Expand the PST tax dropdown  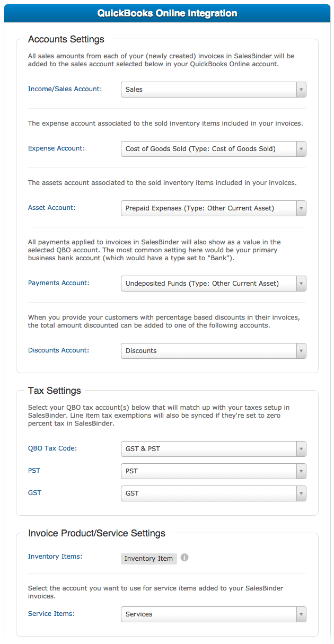(x=213, y=471)
